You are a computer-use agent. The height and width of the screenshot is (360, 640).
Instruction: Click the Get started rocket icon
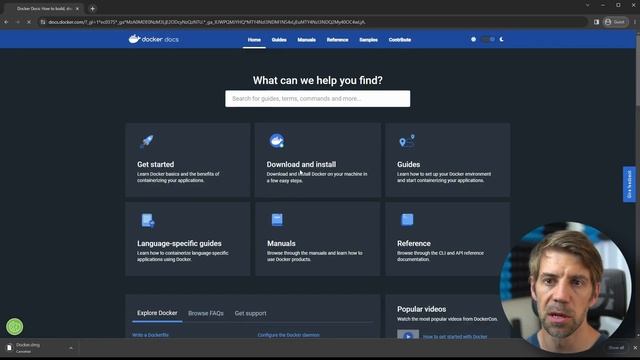tap(147, 141)
